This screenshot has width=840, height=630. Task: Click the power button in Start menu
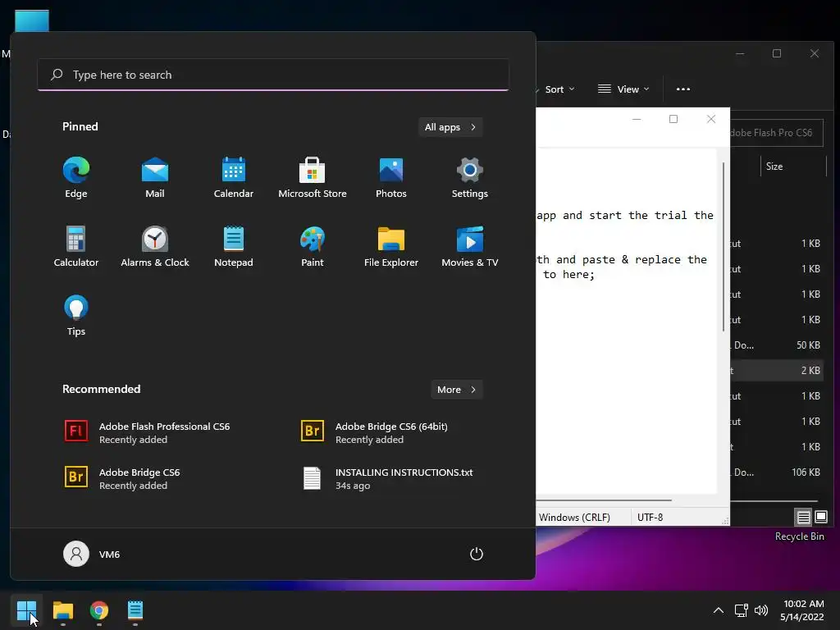477,554
